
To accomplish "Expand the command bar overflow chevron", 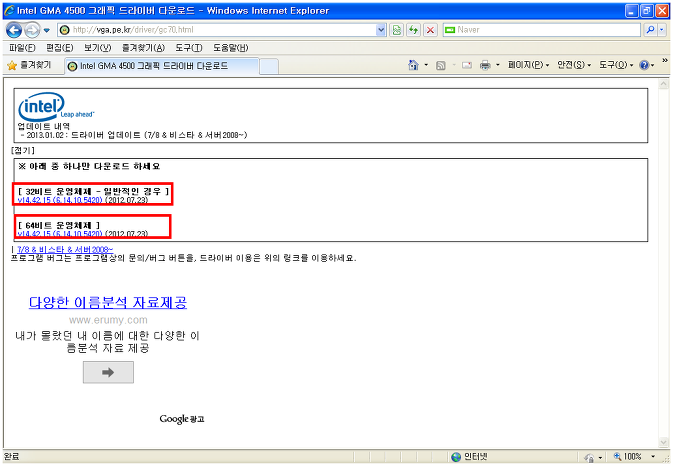I will (665, 61).
